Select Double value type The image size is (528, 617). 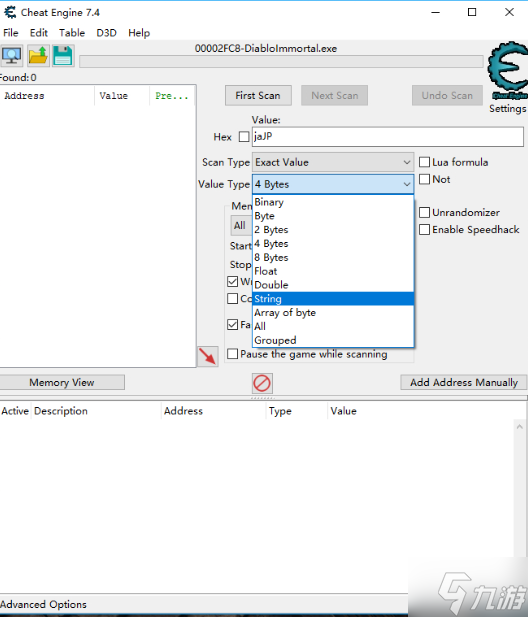(x=333, y=285)
